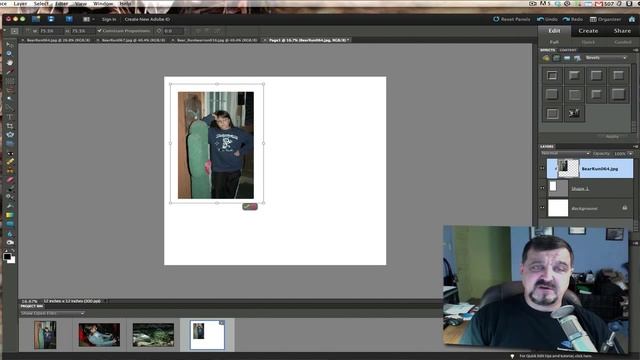Toggle Constrain Proportions checkbox
Screen dimensions: 640x360
pos(99,31)
